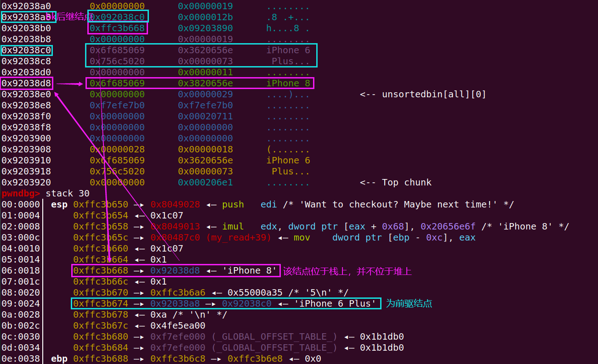Click stack address 0xffc3b678
The width and height of the screenshot is (598, 364).
tap(101, 315)
